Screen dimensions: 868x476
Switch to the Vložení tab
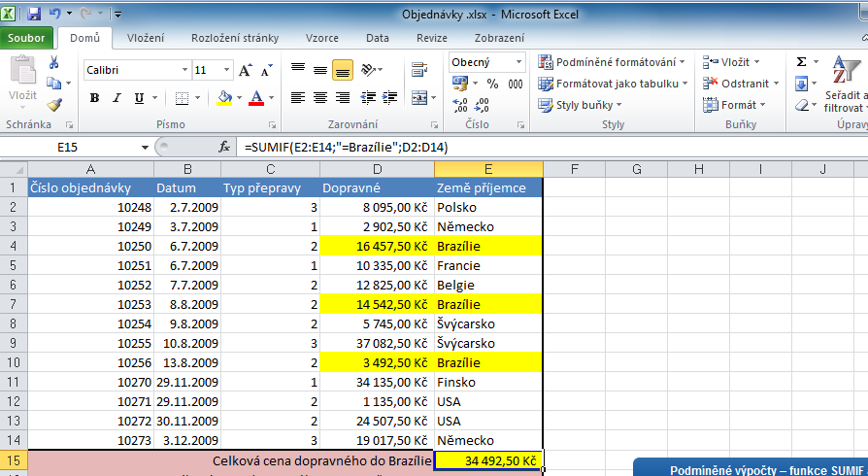[x=146, y=38]
